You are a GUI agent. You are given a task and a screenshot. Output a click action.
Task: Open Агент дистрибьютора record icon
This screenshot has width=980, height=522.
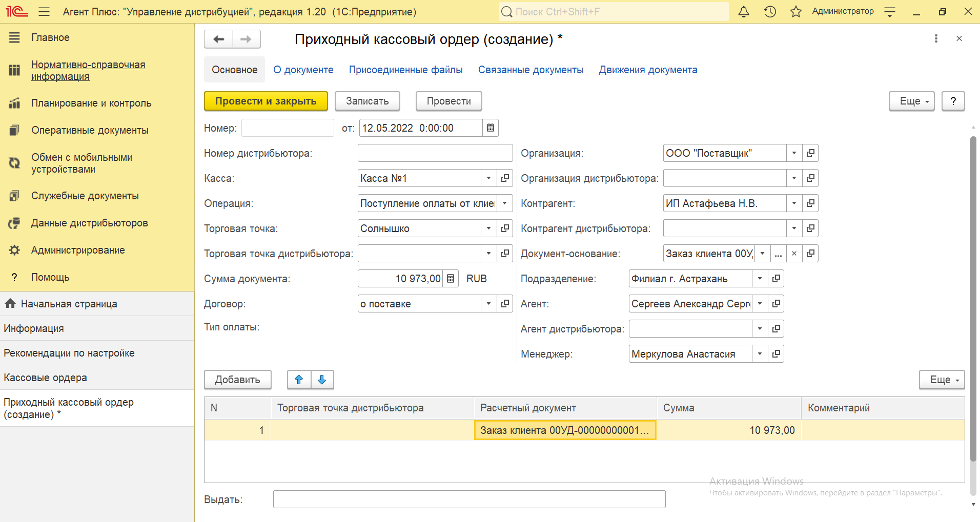(776, 329)
